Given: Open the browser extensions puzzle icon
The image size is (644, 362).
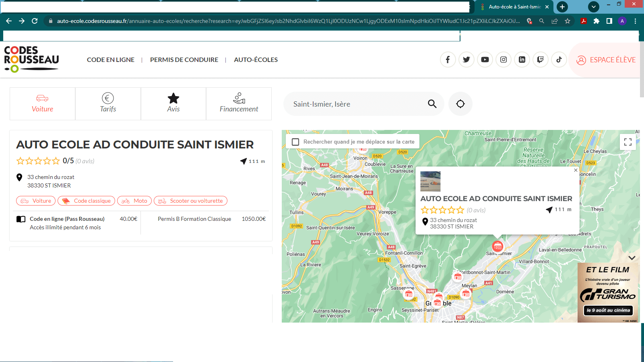Looking at the screenshot, I should tap(597, 21).
